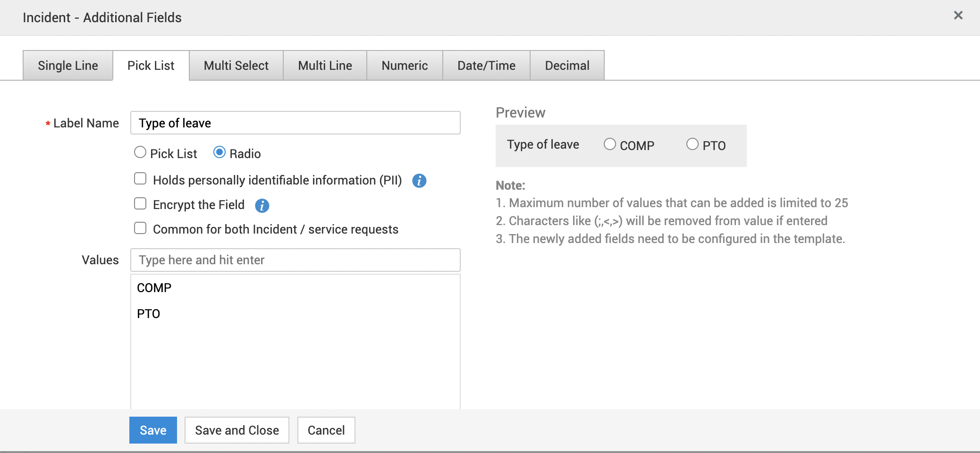Image resolution: width=980 pixels, height=453 pixels.
Task: Switch to the Numeric tab
Action: pos(405,66)
